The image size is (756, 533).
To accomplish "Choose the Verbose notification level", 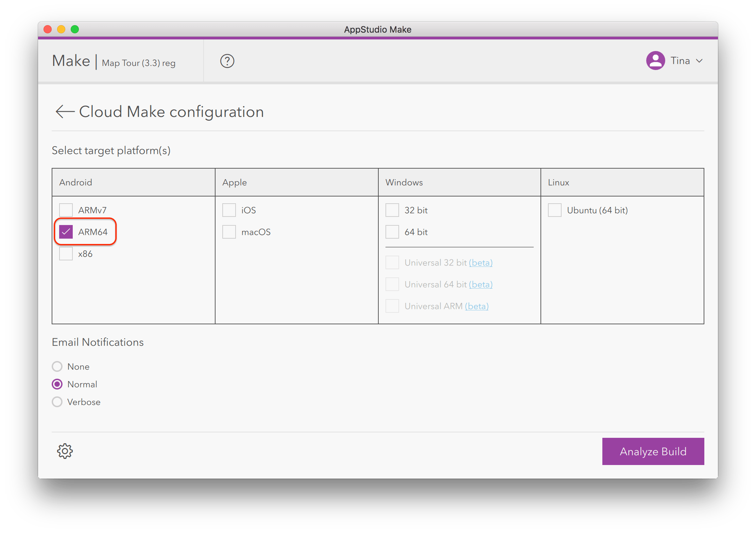I will pos(57,402).
